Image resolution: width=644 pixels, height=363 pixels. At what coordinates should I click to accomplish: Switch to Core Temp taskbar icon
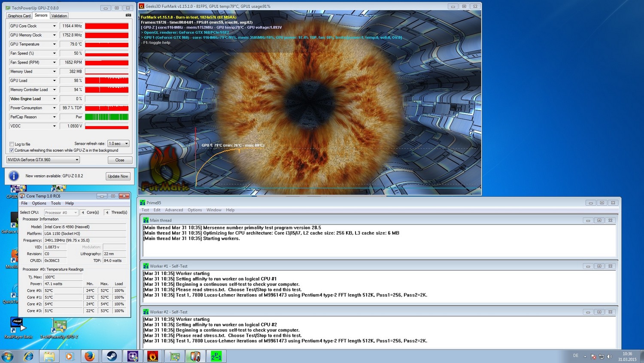coord(195,356)
